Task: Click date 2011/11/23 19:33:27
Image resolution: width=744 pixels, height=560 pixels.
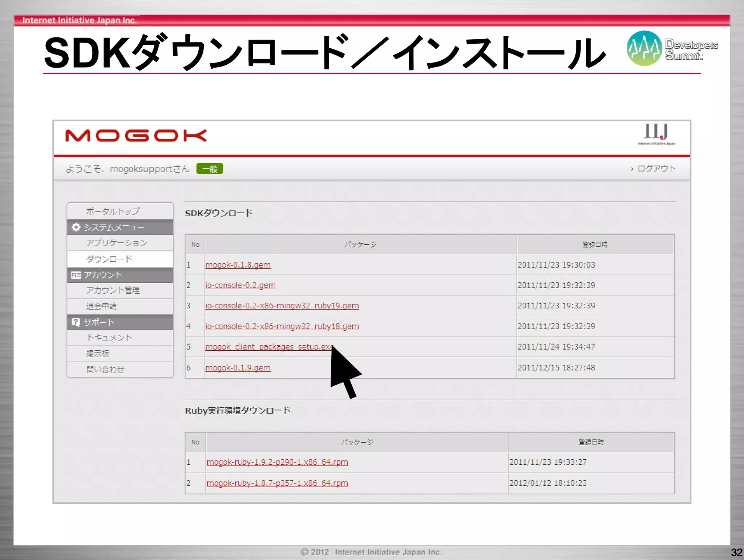Action: point(548,462)
